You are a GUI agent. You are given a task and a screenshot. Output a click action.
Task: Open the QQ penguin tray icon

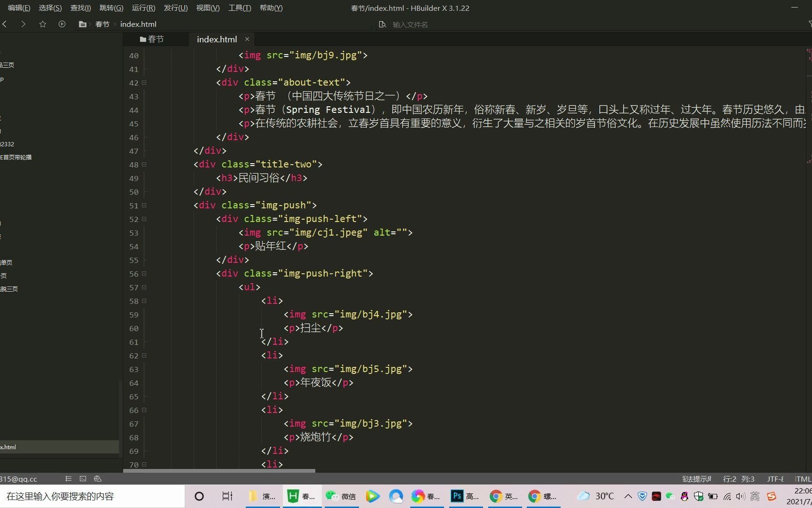(684, 496)
